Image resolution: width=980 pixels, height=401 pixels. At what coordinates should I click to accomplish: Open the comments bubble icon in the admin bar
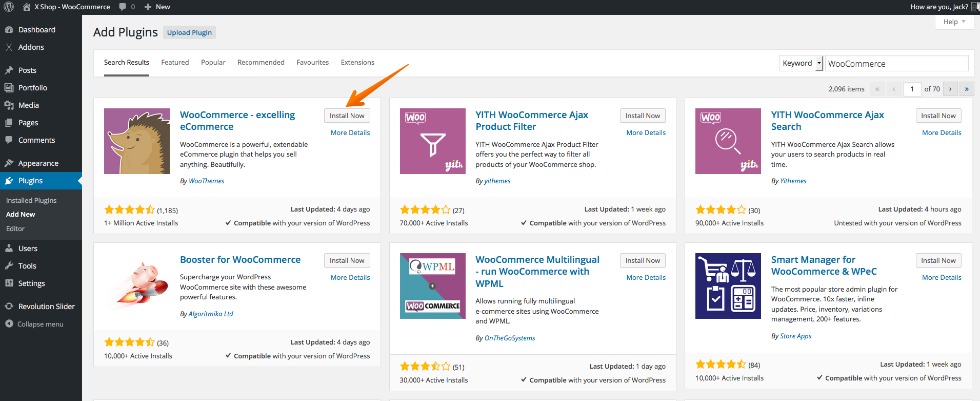123,7
